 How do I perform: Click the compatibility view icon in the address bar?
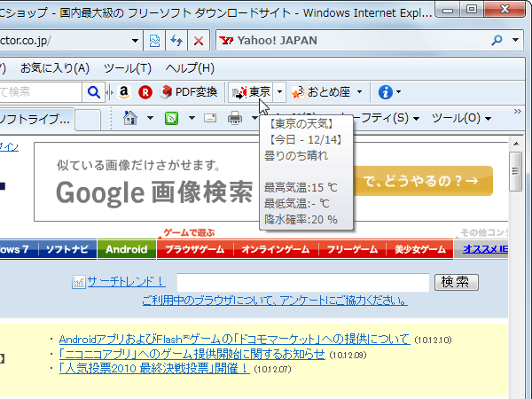pos(154,41)
